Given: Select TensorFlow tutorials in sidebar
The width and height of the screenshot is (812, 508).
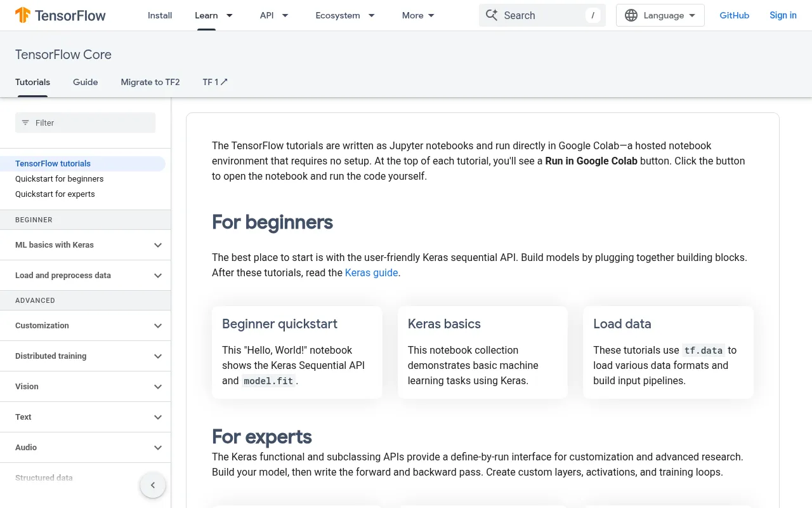Looking at the screenshot, I should 82,164.
